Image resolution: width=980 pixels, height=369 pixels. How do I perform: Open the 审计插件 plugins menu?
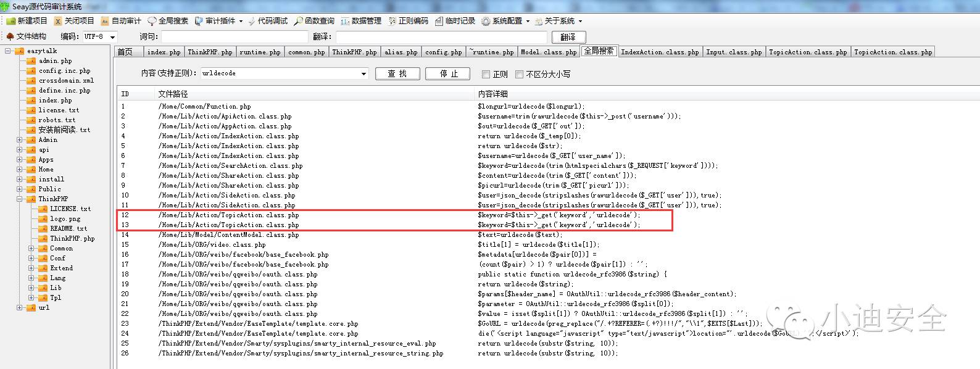[218, 21]
